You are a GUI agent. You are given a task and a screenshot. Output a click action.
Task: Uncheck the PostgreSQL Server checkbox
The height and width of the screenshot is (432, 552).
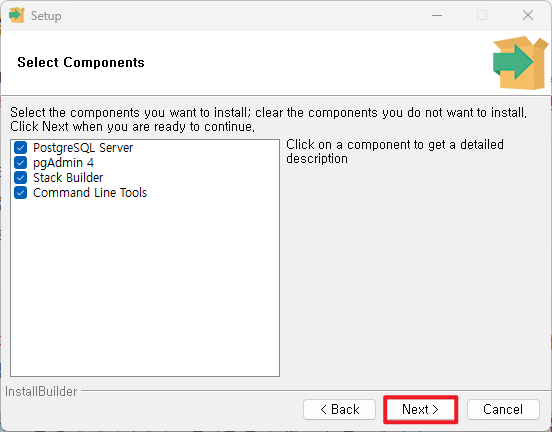click(20, 148)
